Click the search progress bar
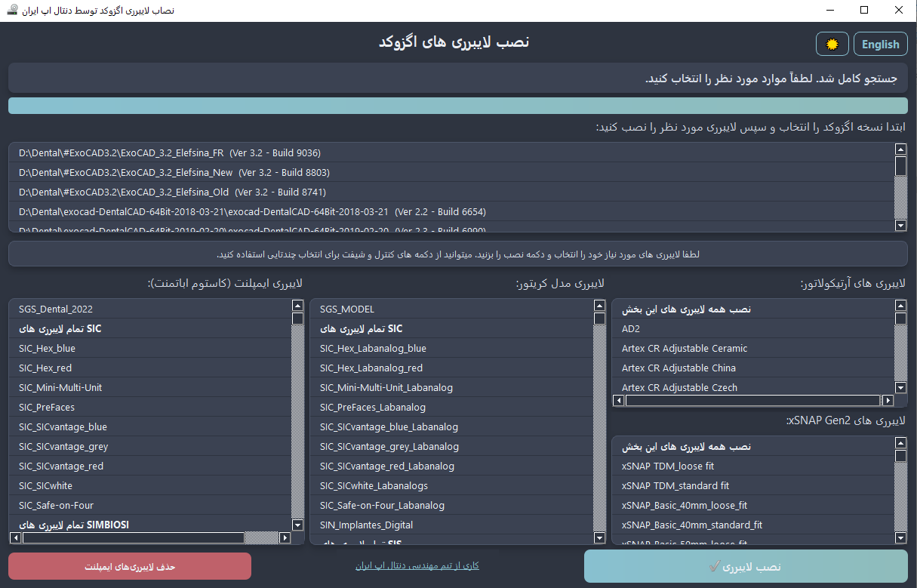 coord(457,106)
